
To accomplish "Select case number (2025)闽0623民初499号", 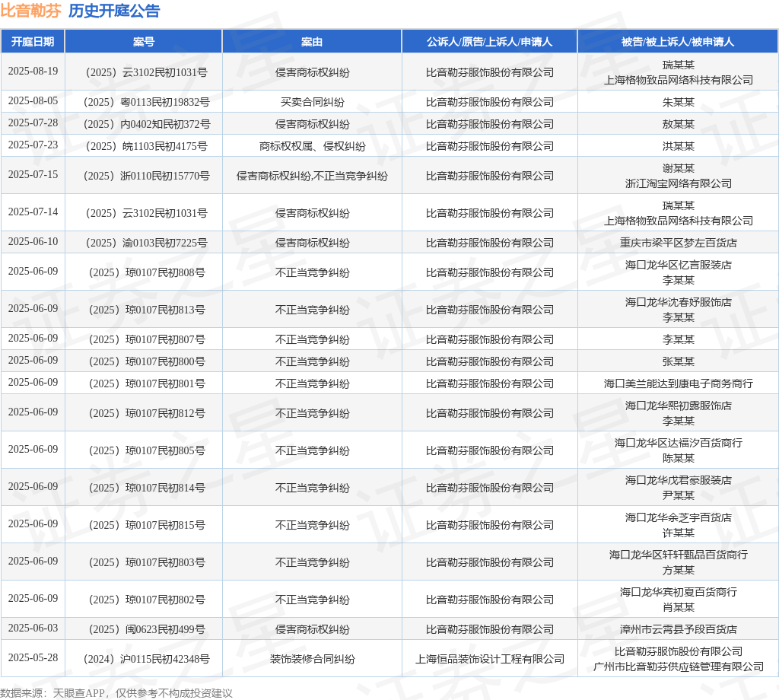I will [x=147, y=629].
